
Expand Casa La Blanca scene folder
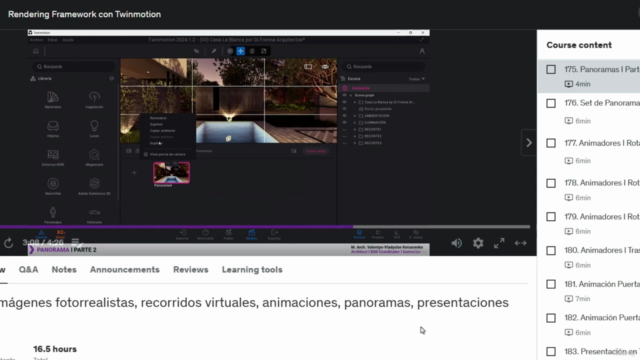click(x=355, y=102)
